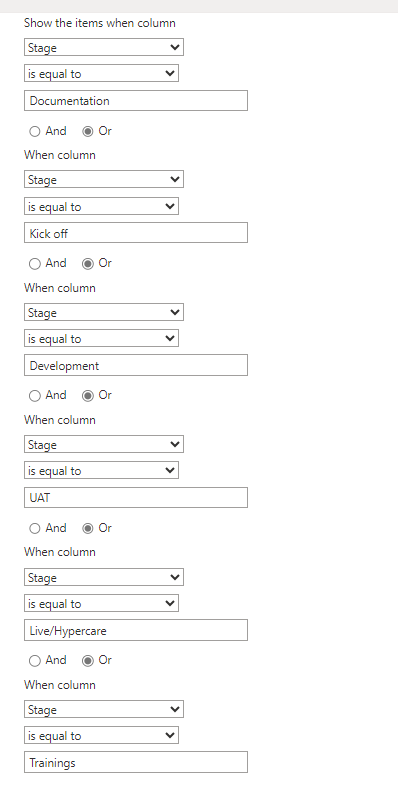Open the 'is equal to' dropdown above Trainings

tap(102, 735)
